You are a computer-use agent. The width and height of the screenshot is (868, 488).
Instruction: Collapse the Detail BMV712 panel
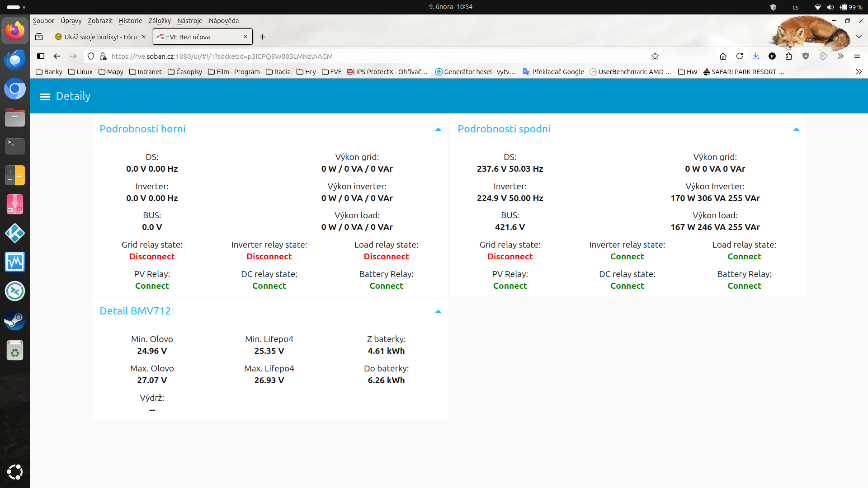pos(438,312)
